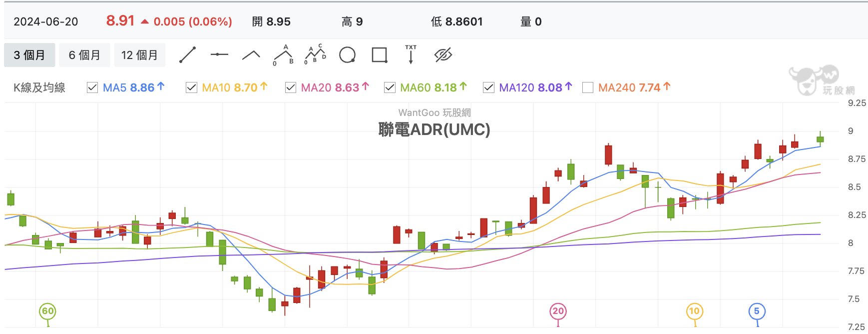Select the TXT text annotation tool
Screen dimensions: 868x334
411,54
